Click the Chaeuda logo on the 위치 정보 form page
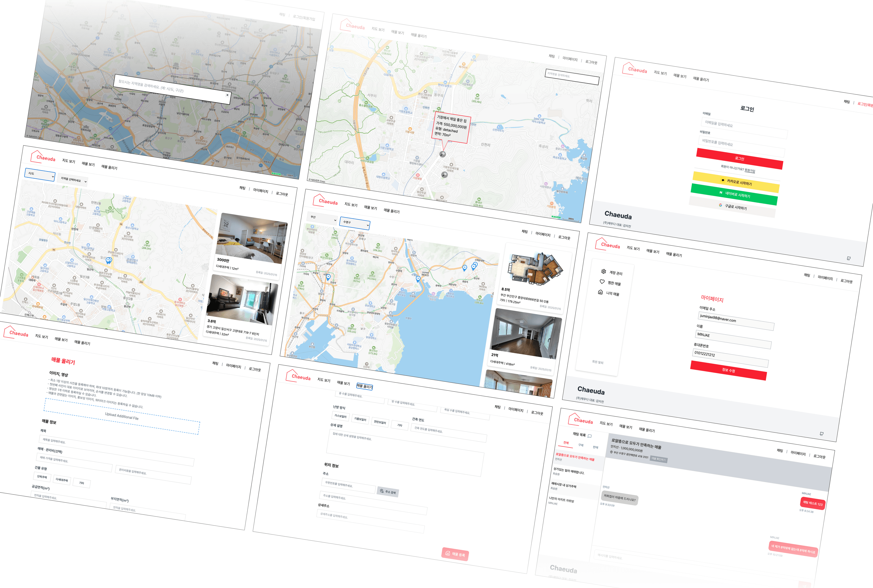The width and height of the screenshot is (873, 588). (298, 376)
